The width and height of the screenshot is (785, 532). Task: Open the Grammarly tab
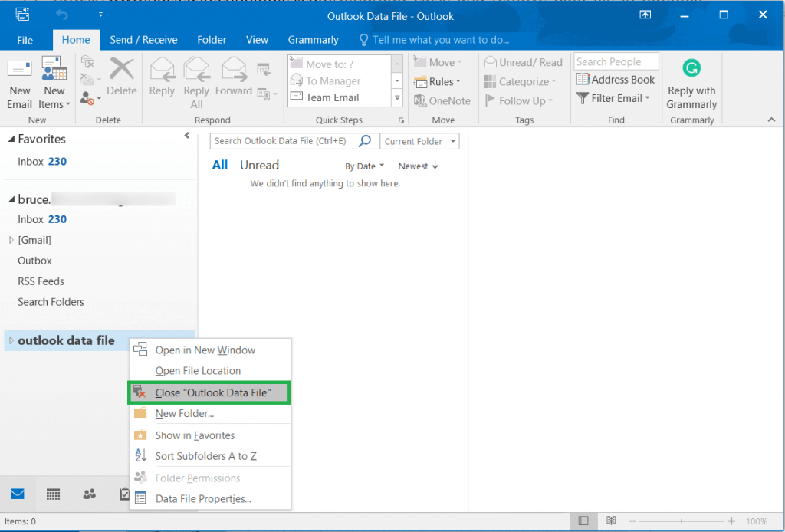click(x=313, y=40)
